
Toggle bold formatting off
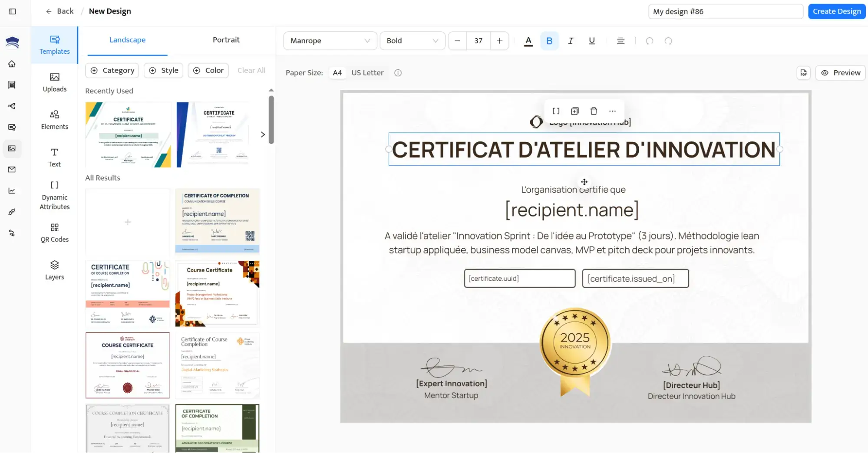point(549,41)
